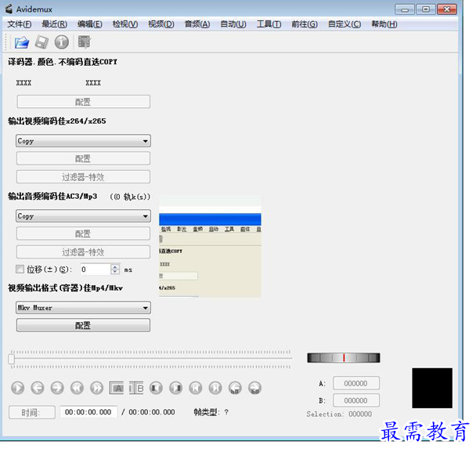Viewport: 476px width, 456px height.
Task: Click the Open Video folder icon
Action: [x=22, y=42]
